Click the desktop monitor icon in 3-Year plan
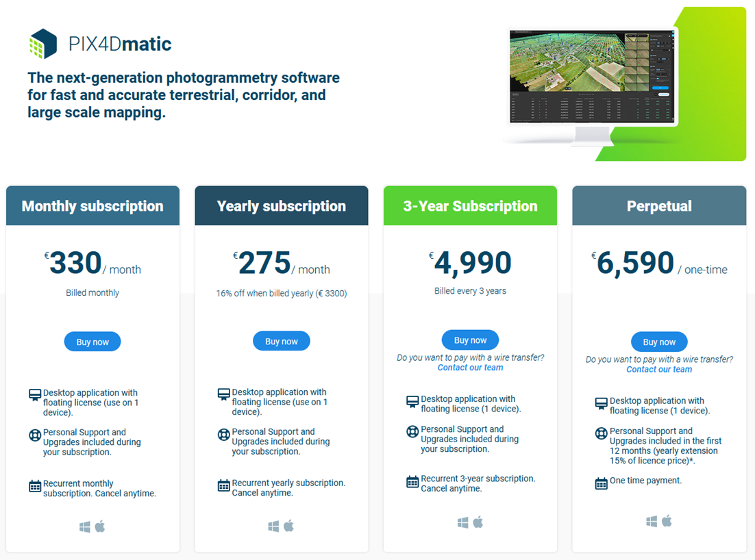The image size is (755, 560). point(412,402)
